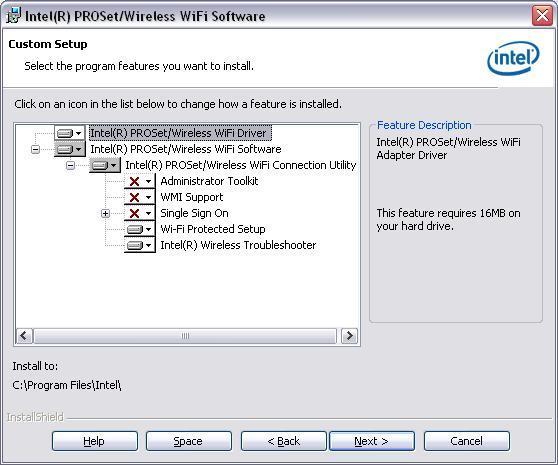Click the Help button

pos(94,441)
